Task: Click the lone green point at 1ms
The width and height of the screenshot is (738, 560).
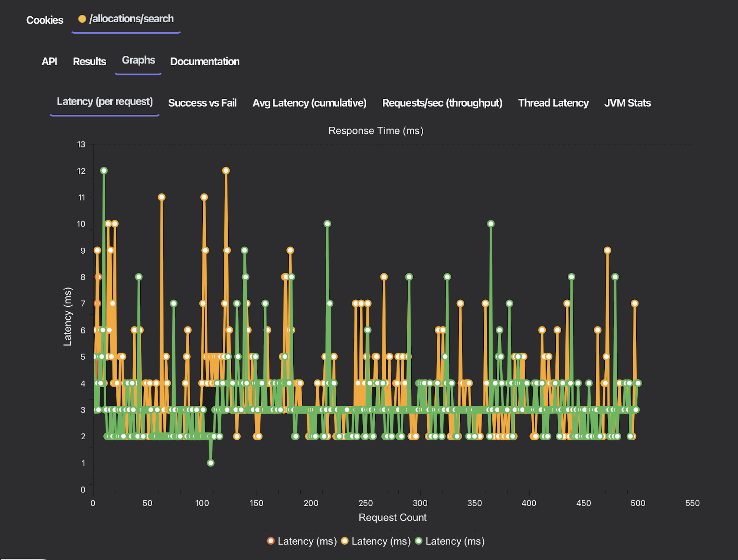Action: tap(210, 463)
